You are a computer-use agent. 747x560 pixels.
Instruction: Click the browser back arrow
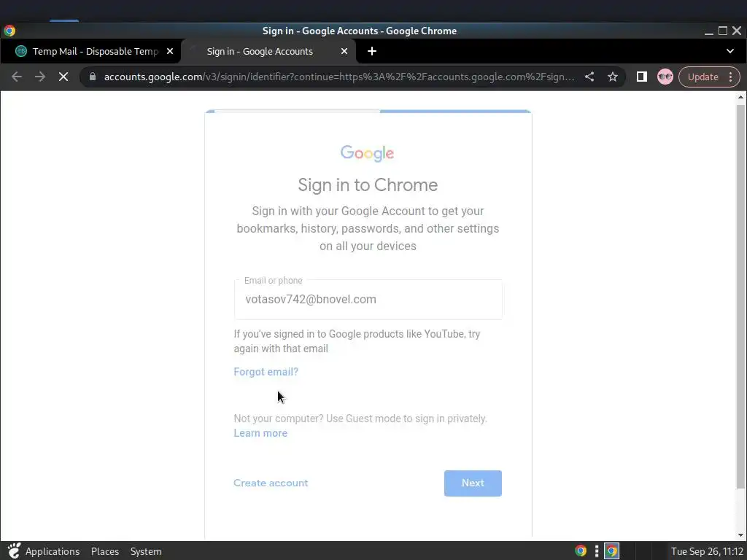click(17, 77)
